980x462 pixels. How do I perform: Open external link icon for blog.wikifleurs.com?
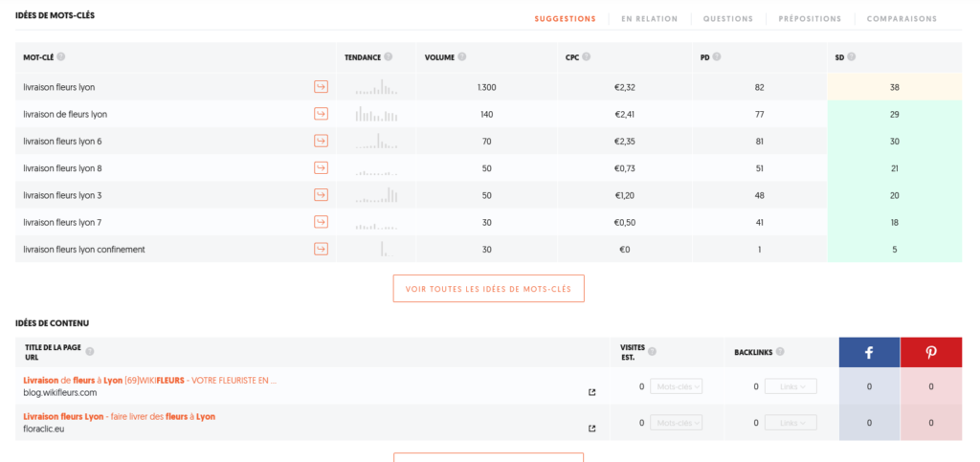591,392
